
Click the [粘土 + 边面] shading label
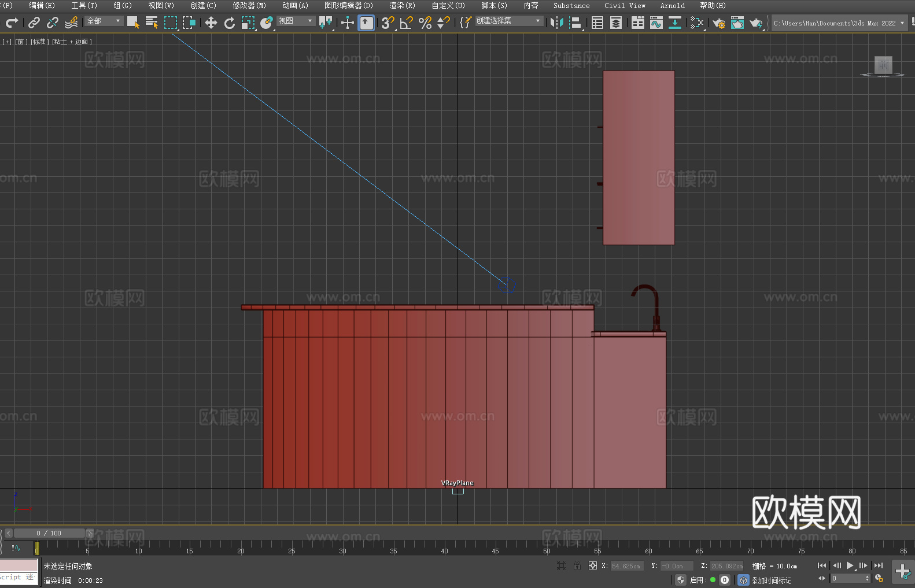click(x=72, y=42)
